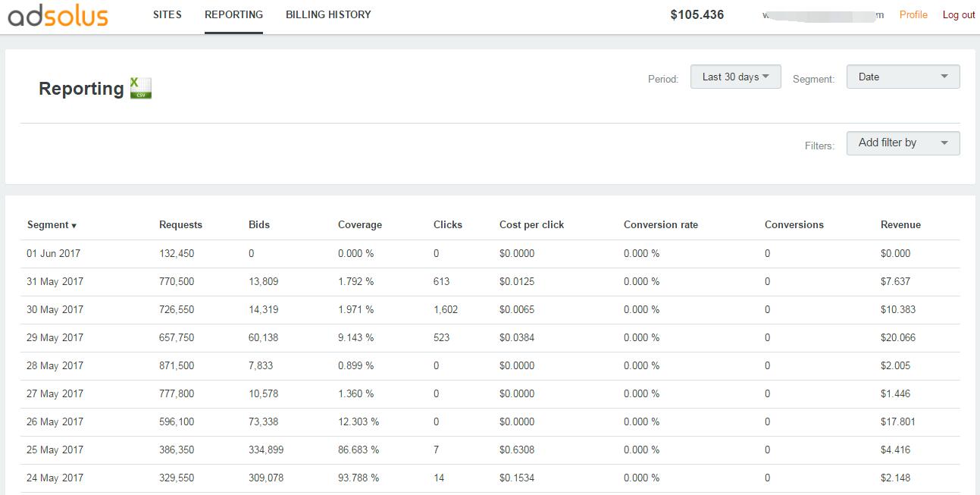
Task: Sort by the Segment column header
Action: tap(52, 225)
